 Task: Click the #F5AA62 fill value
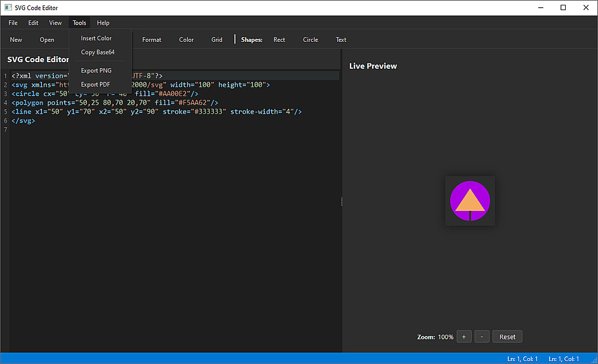coord(192,103)
